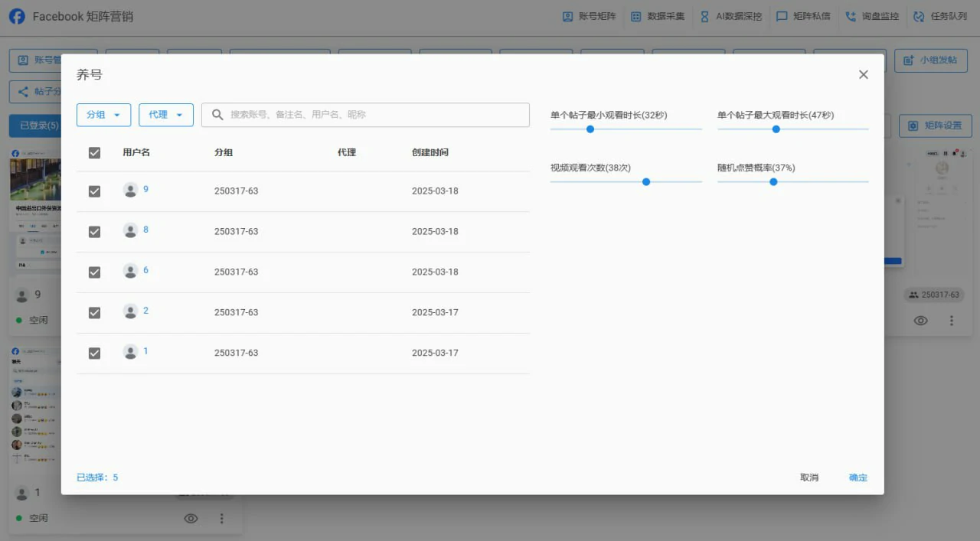Open 矩阵私信 from the top bar
This screenshot has height=541, width=980.
point(802,16)
